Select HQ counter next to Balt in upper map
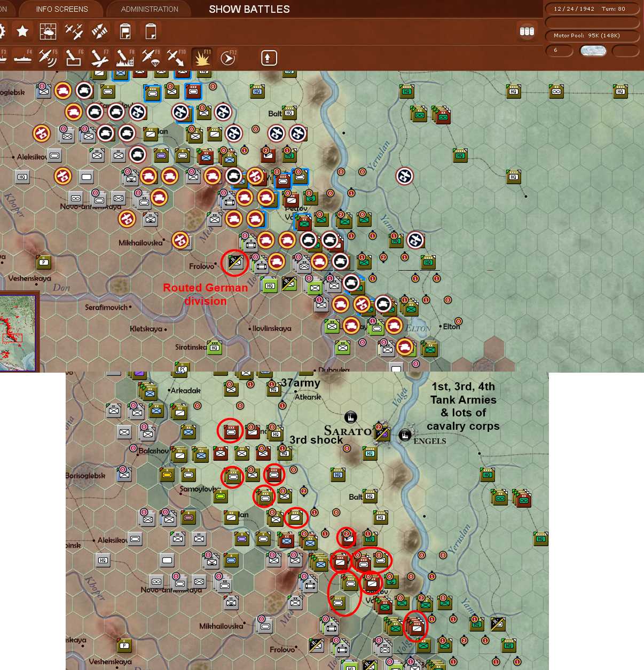 [x=289, y=113]
